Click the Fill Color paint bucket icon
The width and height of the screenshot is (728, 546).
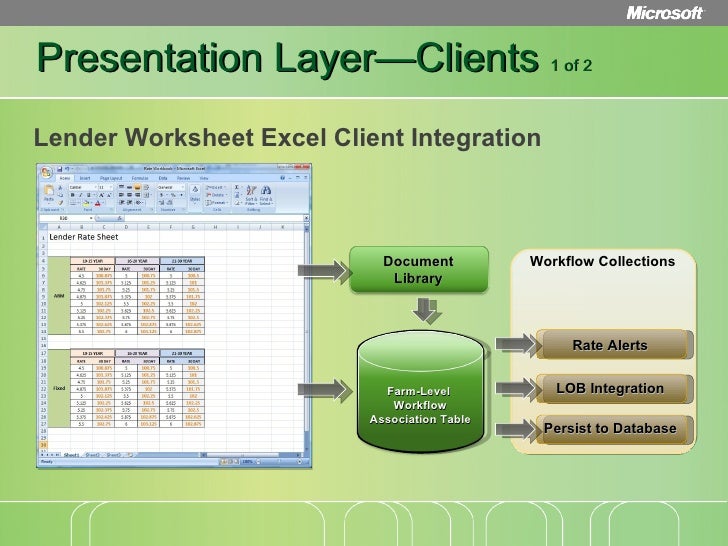[x=86, y=203]
